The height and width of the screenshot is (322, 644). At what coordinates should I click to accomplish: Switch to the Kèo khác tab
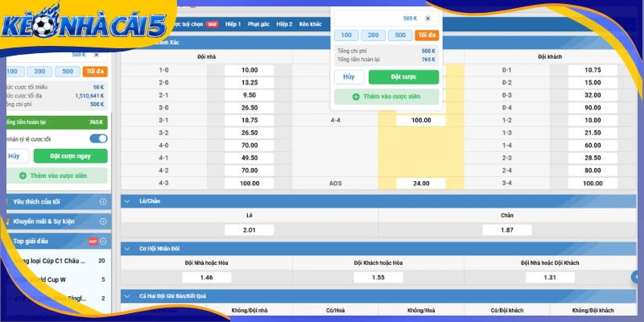[x=310, y=24]
